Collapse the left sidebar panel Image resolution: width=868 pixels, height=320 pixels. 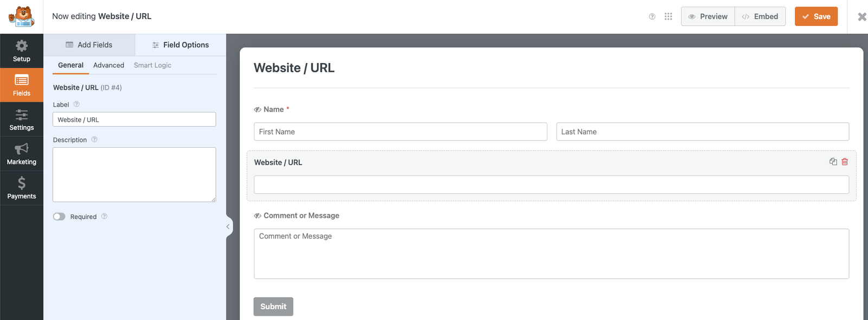pyautogui.click(x=228, y=227)
